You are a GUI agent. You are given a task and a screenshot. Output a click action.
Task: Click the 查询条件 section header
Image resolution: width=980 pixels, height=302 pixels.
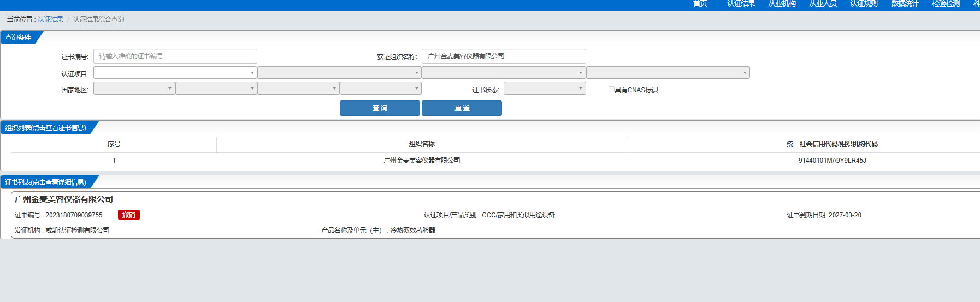(18, 38)
